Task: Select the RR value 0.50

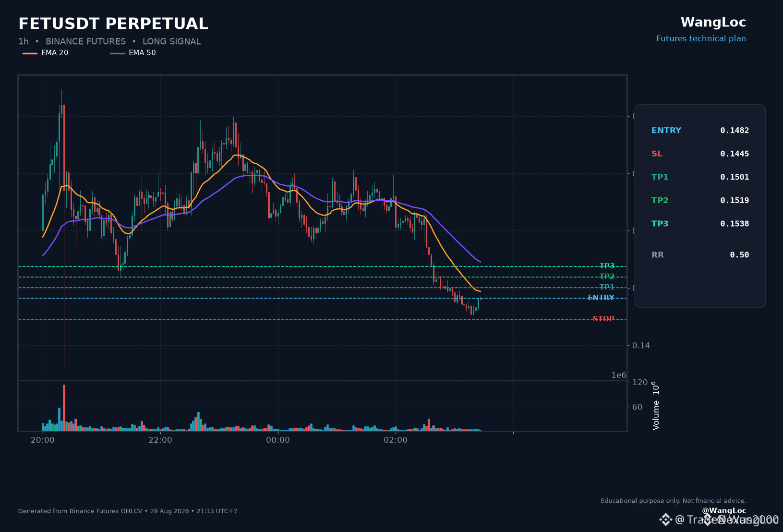Action: pyautogui.click(x=739, y=255)
